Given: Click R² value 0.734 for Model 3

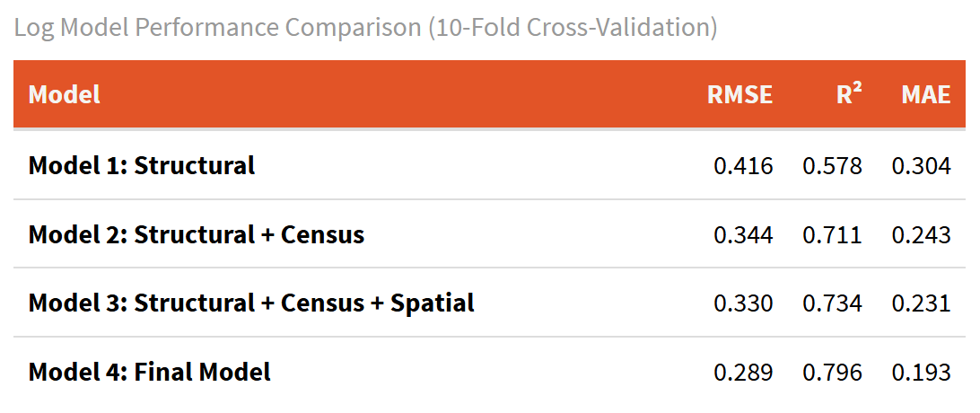Looking at the screenshot, I should coord(832,303).
